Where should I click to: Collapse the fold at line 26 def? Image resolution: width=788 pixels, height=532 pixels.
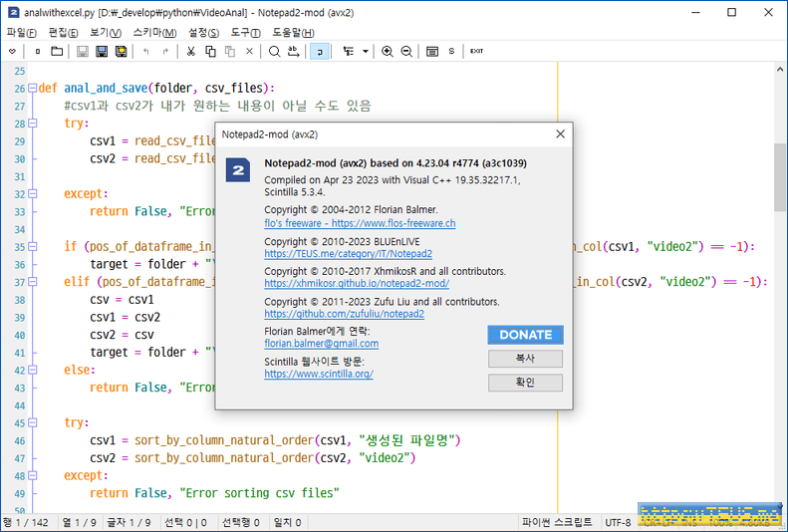[x=33, y=88]
